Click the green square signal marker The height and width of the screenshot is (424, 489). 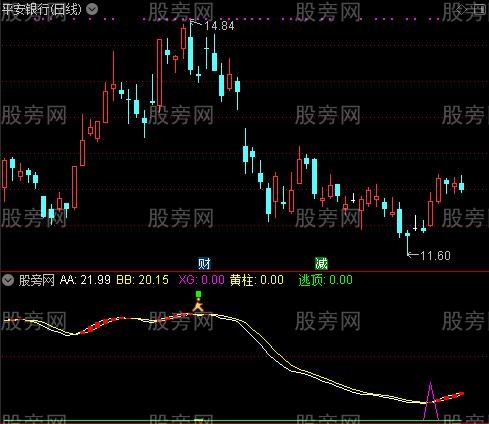[x=198, y=294]
